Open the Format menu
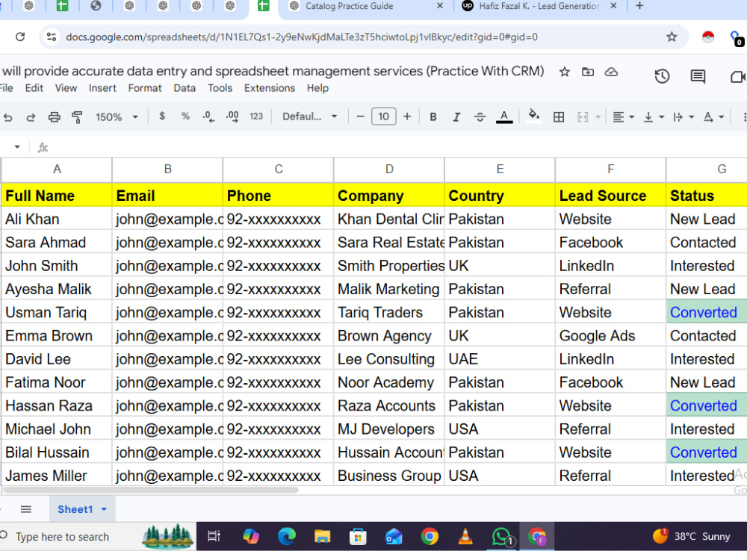 pos(145,88)
